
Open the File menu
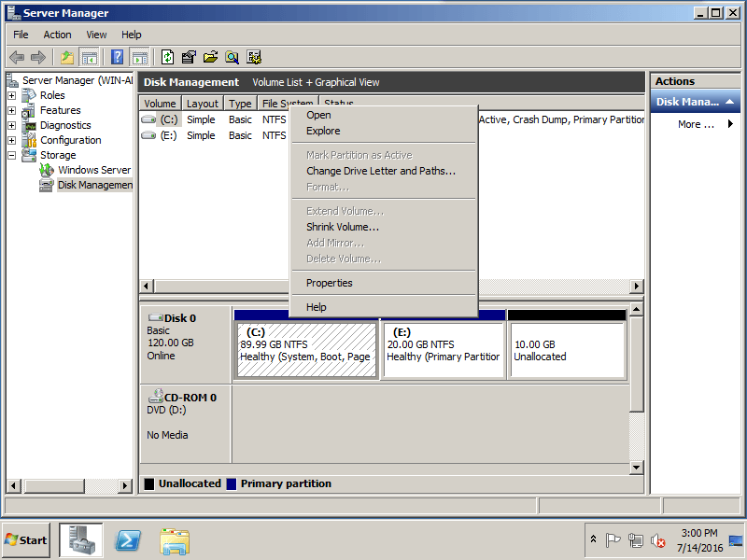(21, 35)
